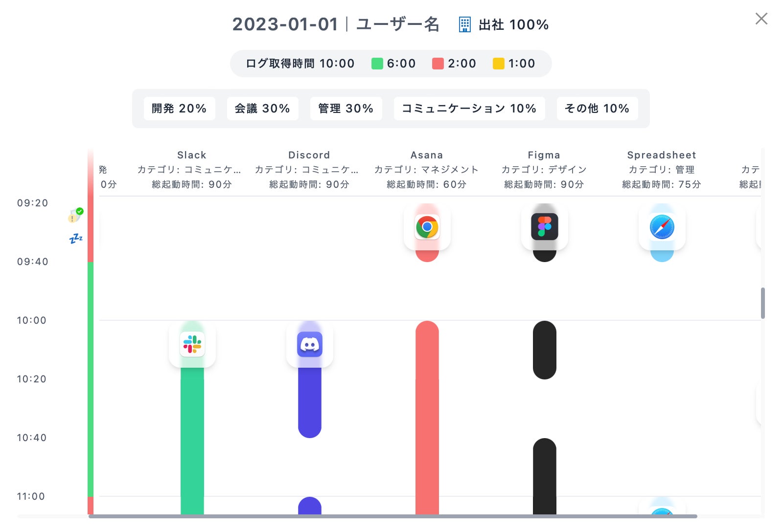Click the red 2:00 legend swatch
This screenshot has width=784, height=532.
pyautogui.click(x=438, y=64)
